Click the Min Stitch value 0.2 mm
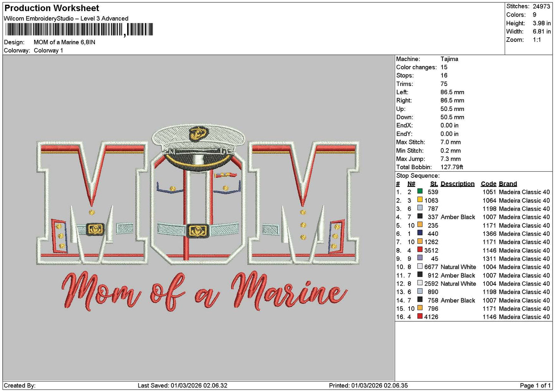This screenshot has height=392, width=555. tap(451, 151)
